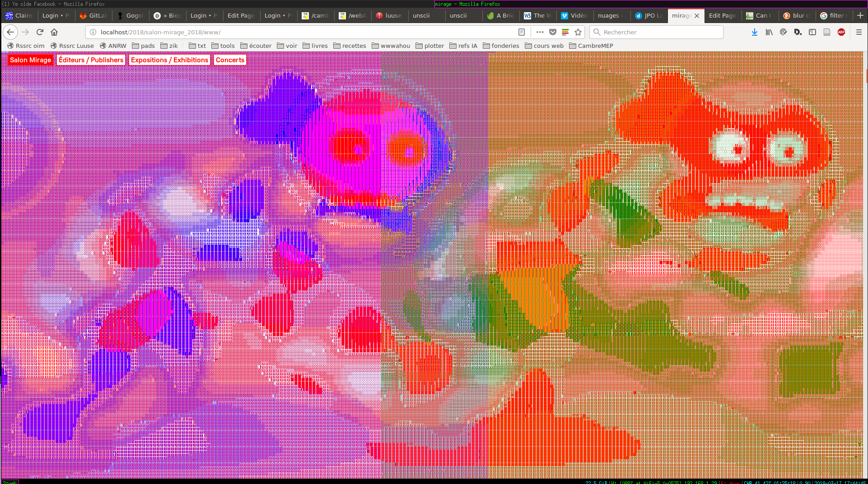Open the Adblock Plus extension
The height and width of the screenshot is (484, 868).
point(841,32)
